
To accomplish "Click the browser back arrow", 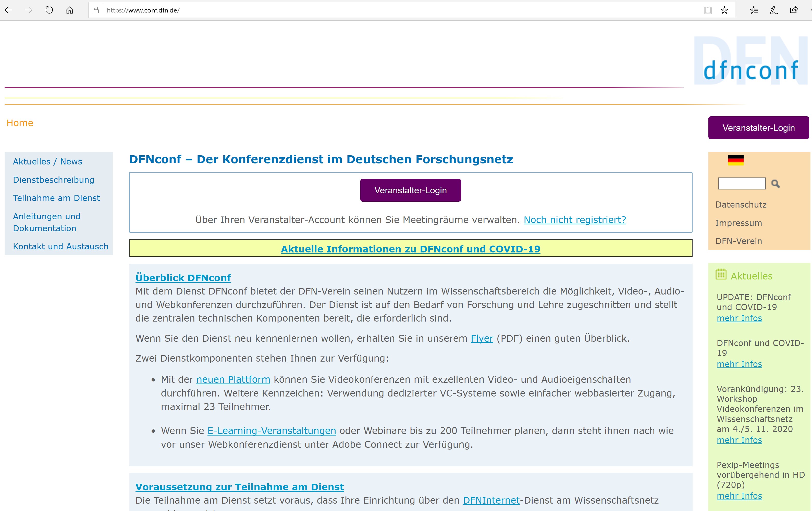I will pos(8,10).
